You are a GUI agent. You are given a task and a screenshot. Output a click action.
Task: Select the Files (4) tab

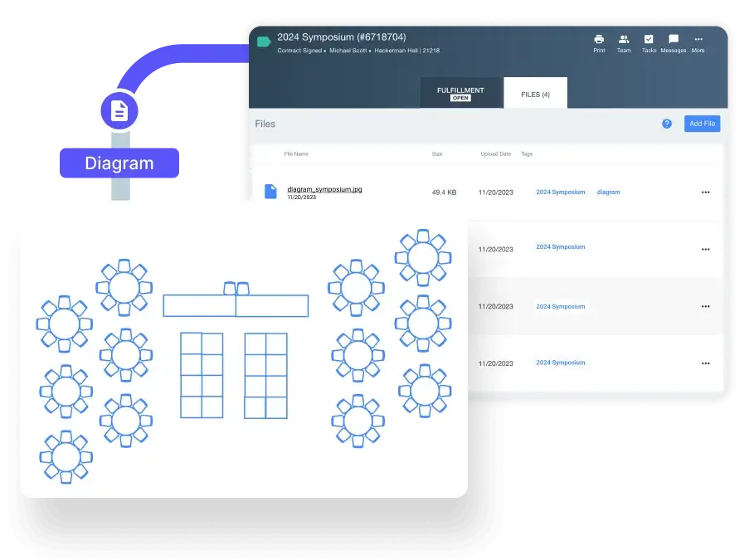point(535,95)
